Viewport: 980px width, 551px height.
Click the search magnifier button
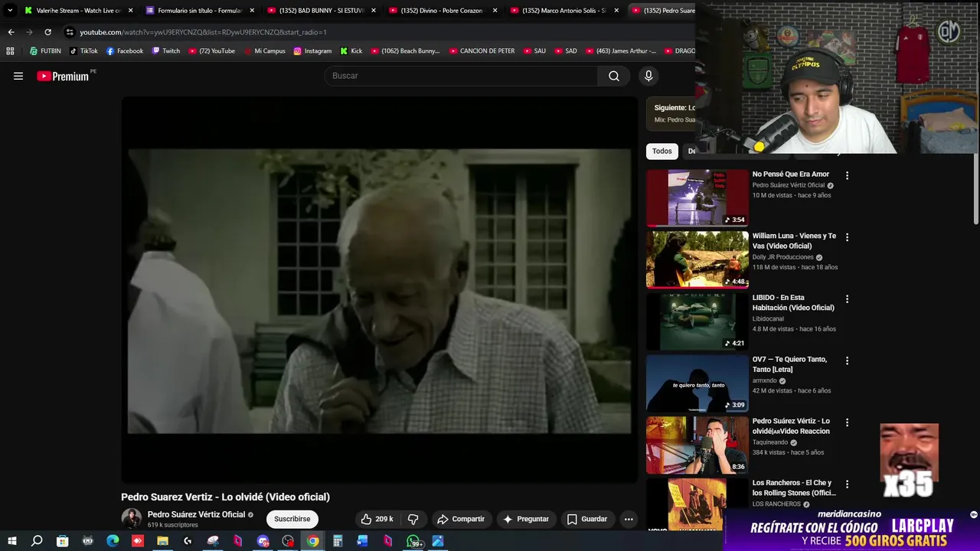614,76
